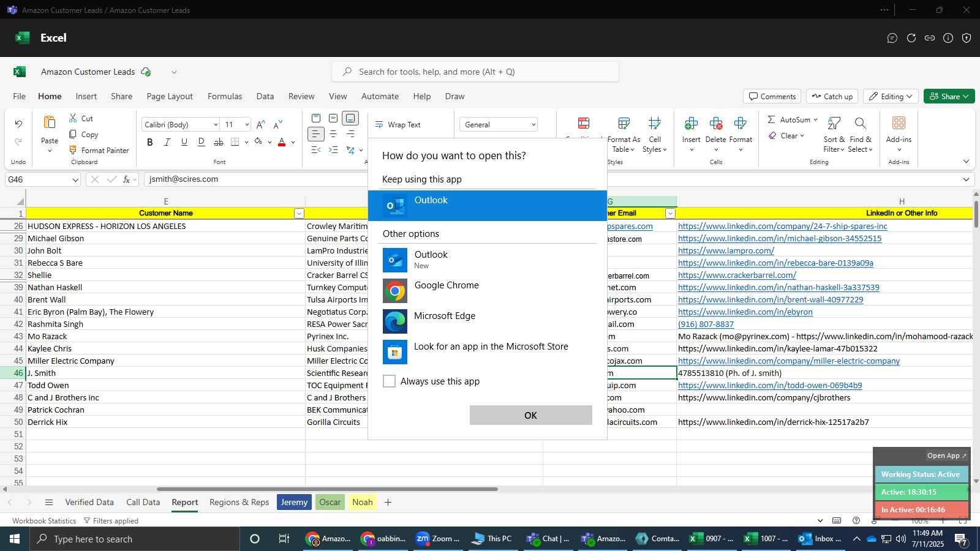Click the AutoSum sigma icon
The height and width of the screenshot is (551, 980).
772,119
